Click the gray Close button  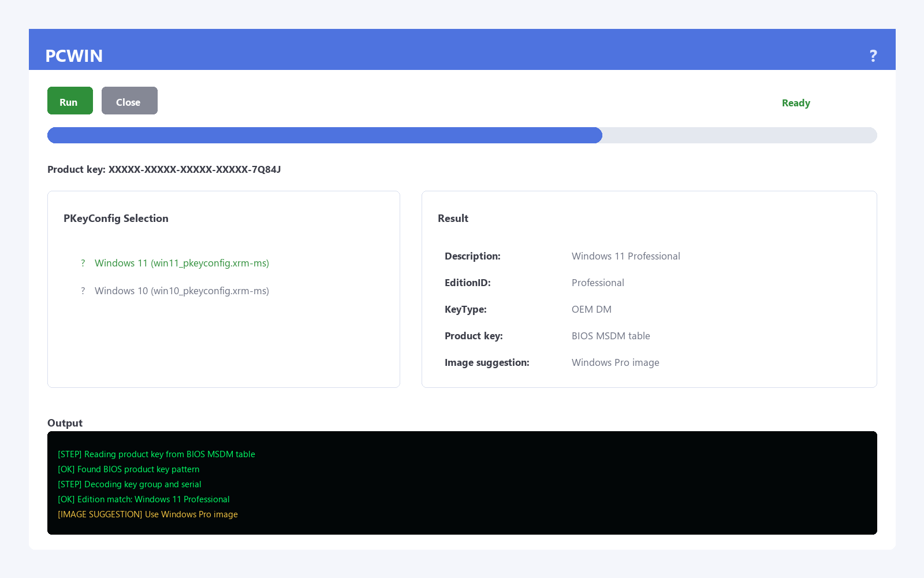[x=129, y=101]
